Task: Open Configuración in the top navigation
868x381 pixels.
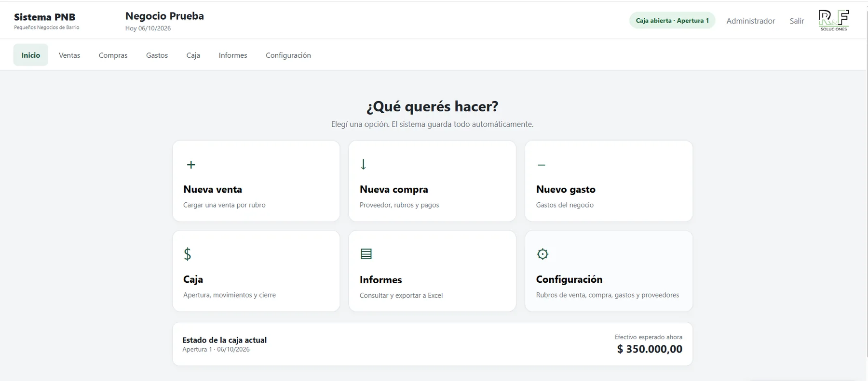Action: 288,55
